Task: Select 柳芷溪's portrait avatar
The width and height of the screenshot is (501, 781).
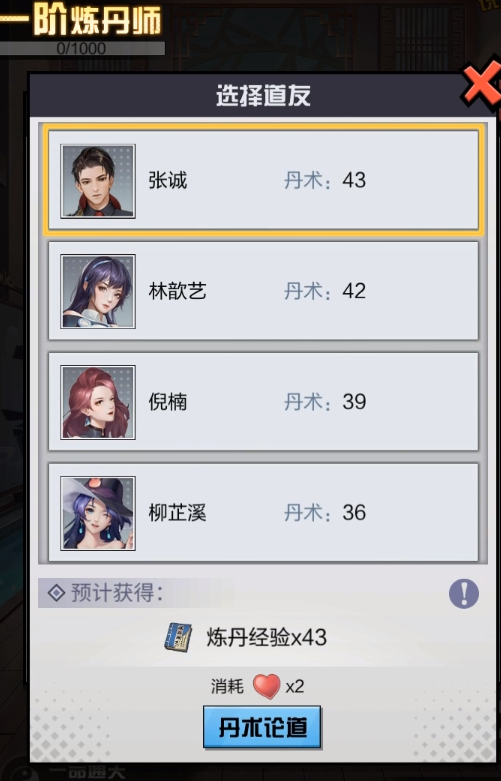Action: tap(98, 514)
